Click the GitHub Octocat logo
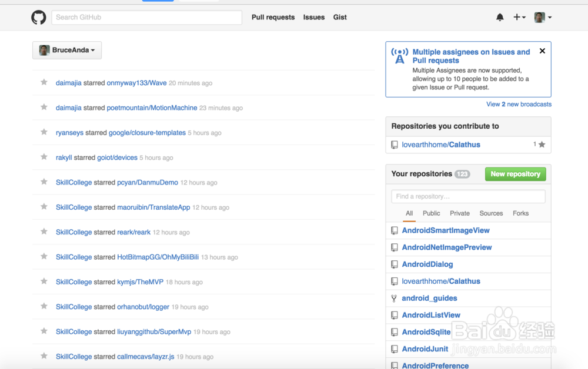Image resolution: width=588 pixels, height=369 pixels. (39, 18)
